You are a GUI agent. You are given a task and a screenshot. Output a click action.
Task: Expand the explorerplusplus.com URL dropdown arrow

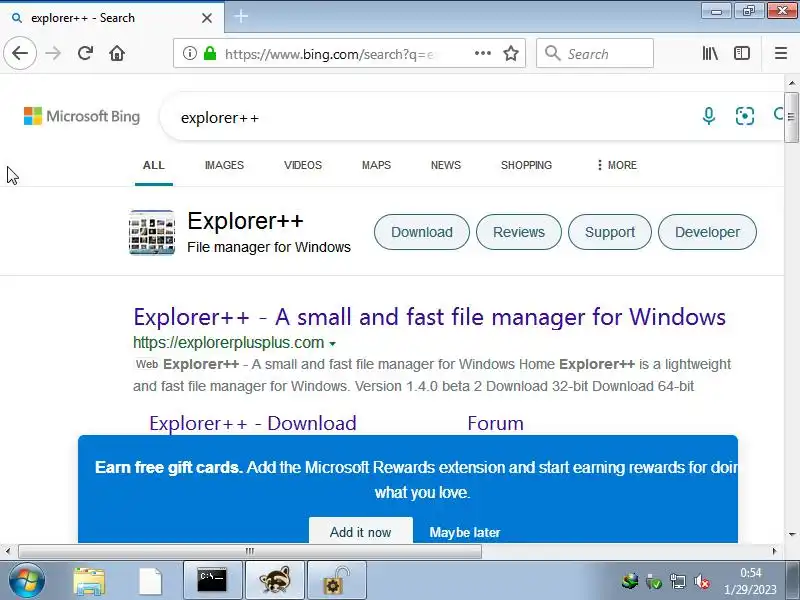[x=333, y=344]
